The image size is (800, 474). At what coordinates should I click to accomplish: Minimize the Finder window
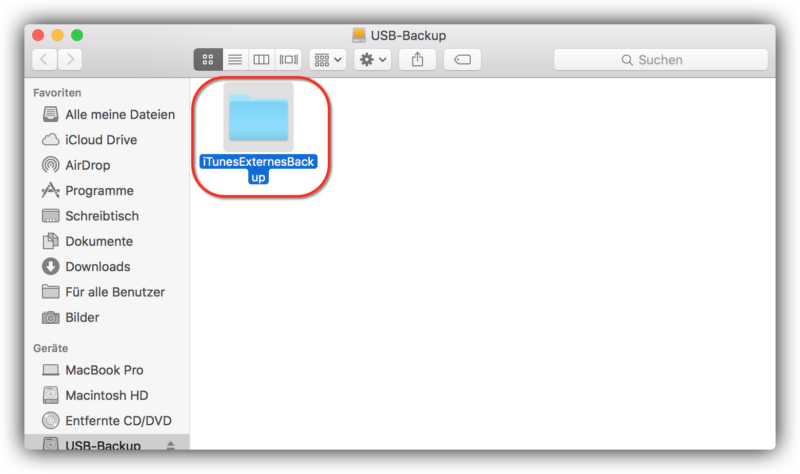[58, 35]
